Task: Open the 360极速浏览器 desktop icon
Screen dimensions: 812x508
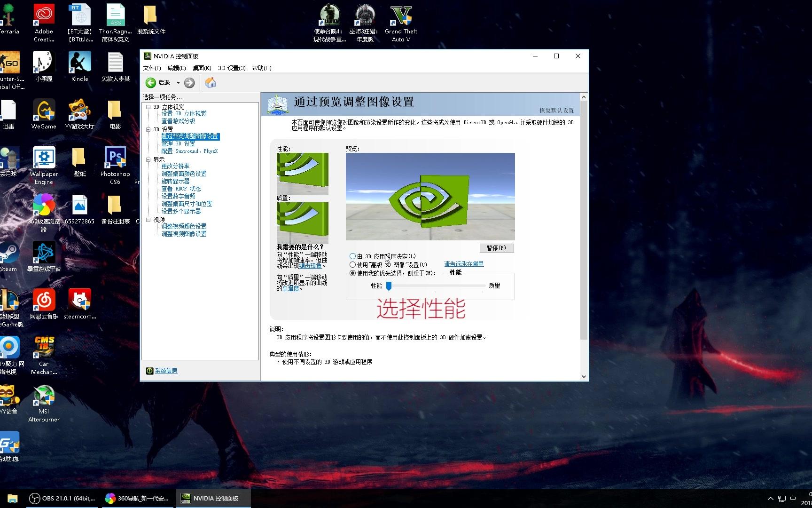Action: 44,213
